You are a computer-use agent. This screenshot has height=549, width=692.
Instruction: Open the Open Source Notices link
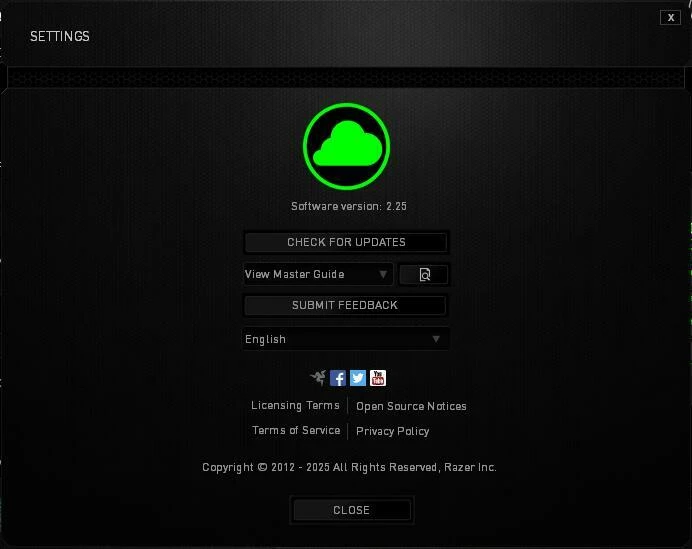pos(411,406)
